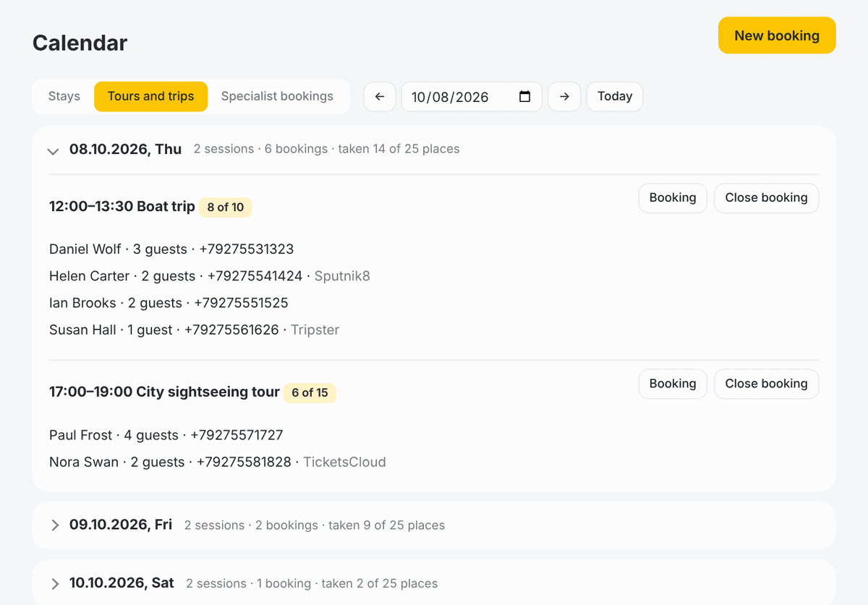
Task: Click the "8 of 10" capacity badge
Action: 226,207
